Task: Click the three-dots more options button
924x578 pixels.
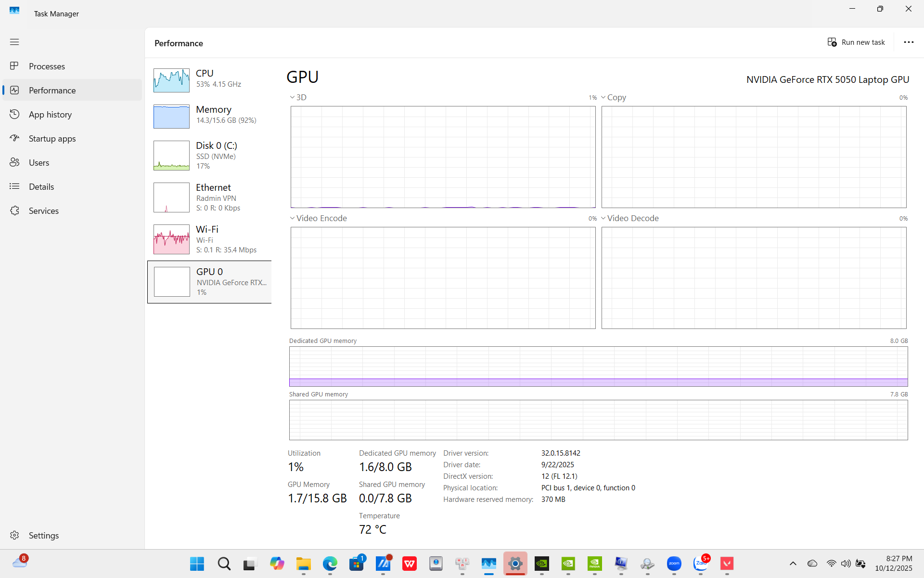Action: 908,42
